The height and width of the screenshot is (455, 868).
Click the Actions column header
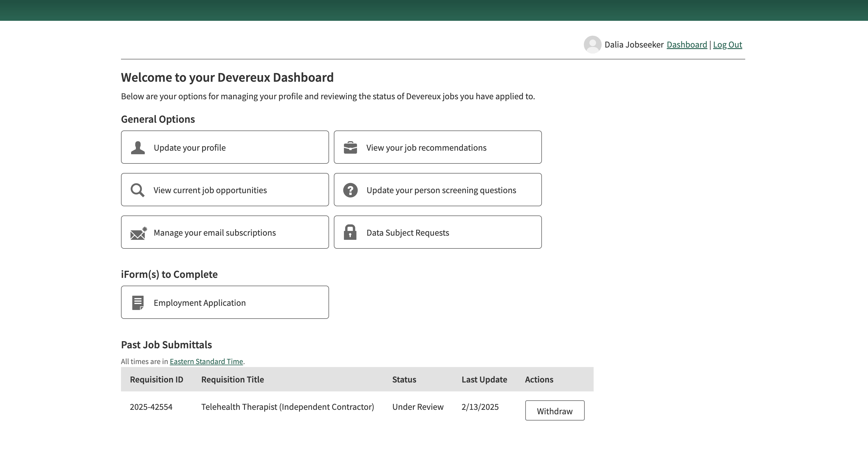539,380
